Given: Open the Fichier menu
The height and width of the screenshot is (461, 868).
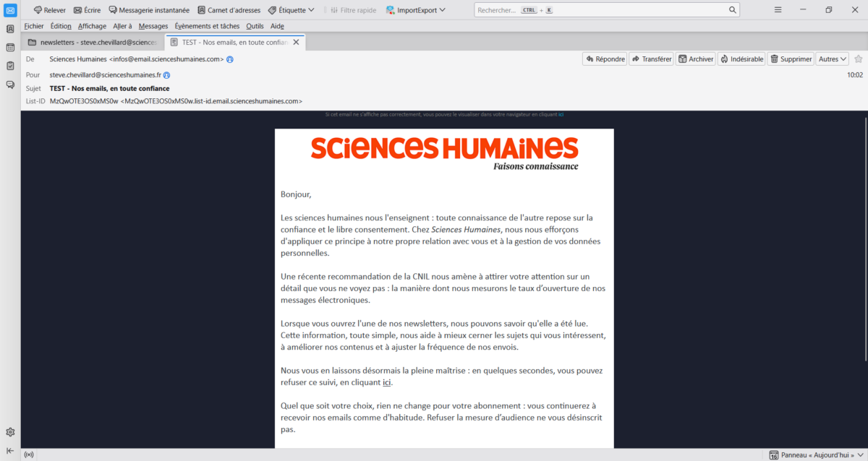Looking at the screenshot, I should [x=34, y=26].
